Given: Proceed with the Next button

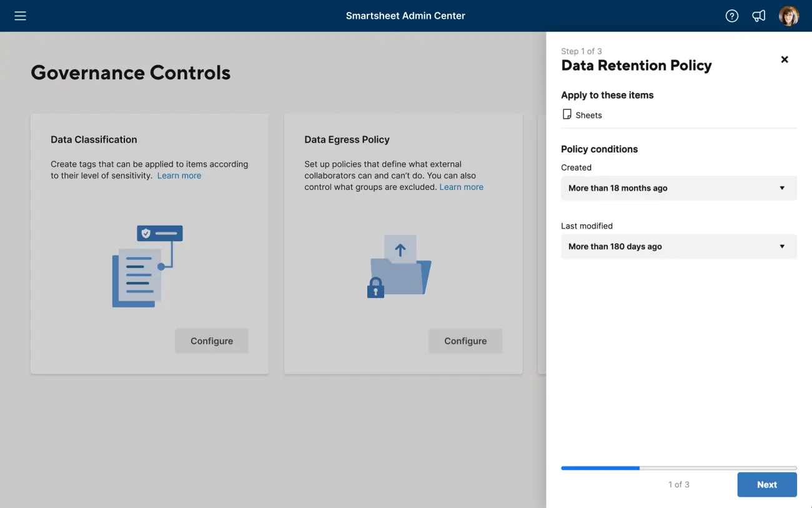Looking at the screenshot, I should pyautogui.click(x=766, y=485).
